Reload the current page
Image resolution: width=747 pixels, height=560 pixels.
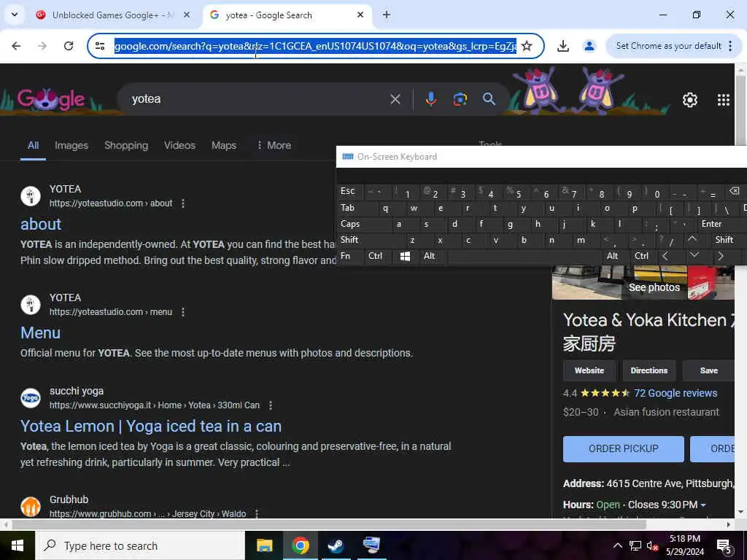tap(69, 46)
